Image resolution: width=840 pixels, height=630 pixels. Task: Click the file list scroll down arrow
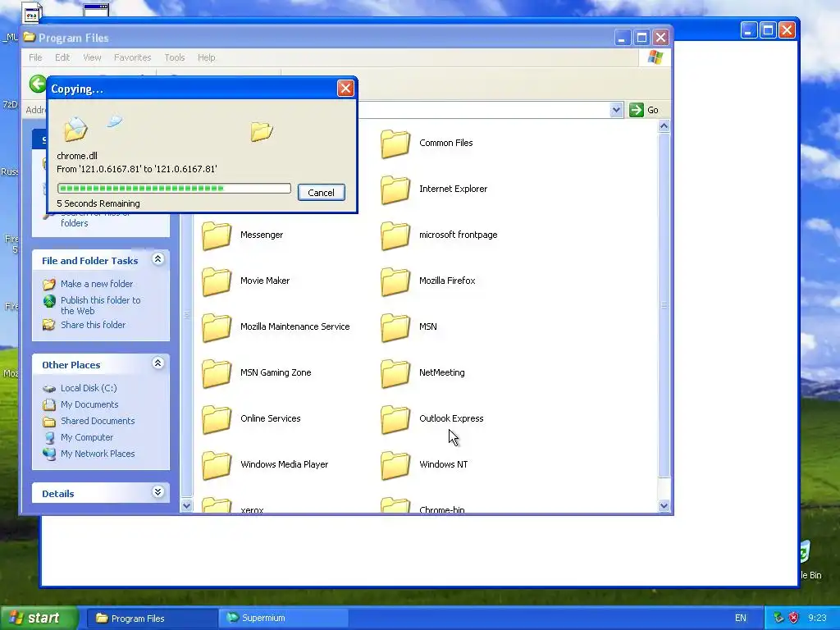[664, 505]
